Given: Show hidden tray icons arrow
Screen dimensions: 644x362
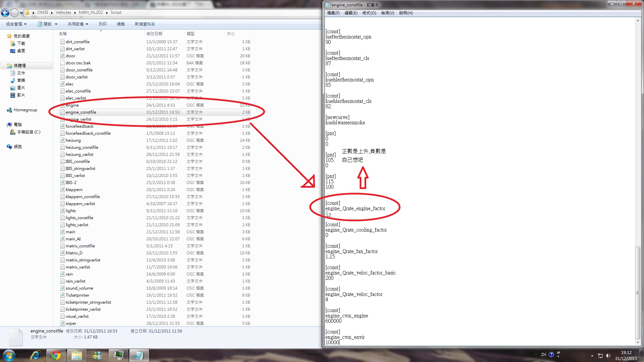Looking at the screenshot, I should [x=592, y=356].
